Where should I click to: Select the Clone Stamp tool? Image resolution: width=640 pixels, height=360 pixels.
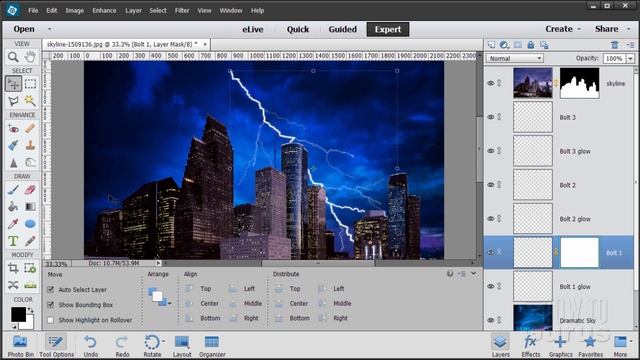pyautogui.click(x=30, y=145)
